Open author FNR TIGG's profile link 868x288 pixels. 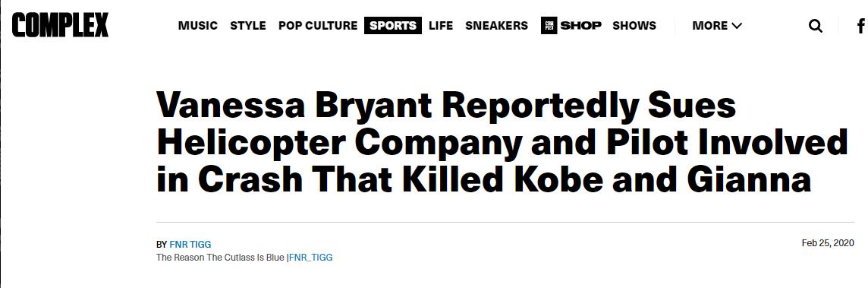pos(190,244)
